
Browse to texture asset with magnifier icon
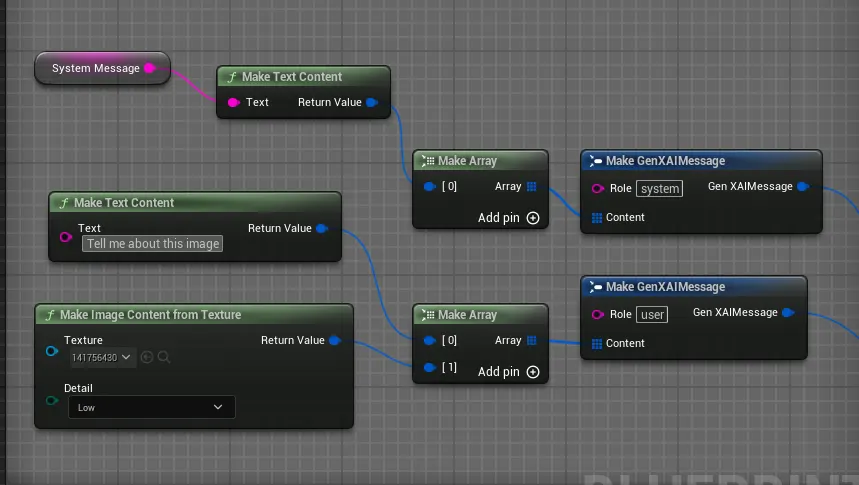(163, 357)
